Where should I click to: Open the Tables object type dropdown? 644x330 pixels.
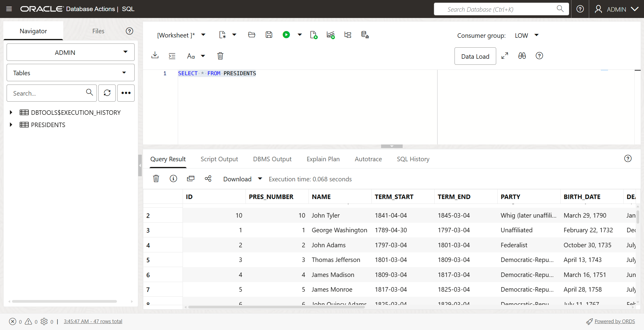coord(70,73)
